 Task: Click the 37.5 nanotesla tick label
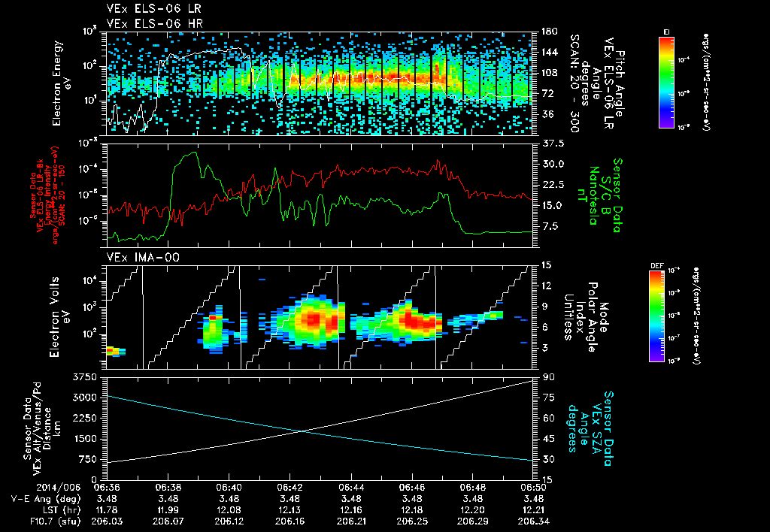click(552, 144)
